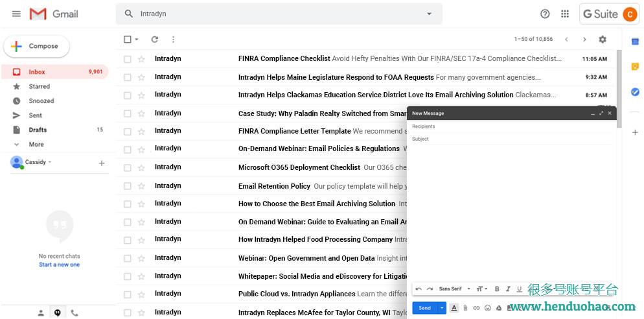Open How to Choose the Best Email Archiving Solution
The image size is (644, 319).
pos(317,204)
